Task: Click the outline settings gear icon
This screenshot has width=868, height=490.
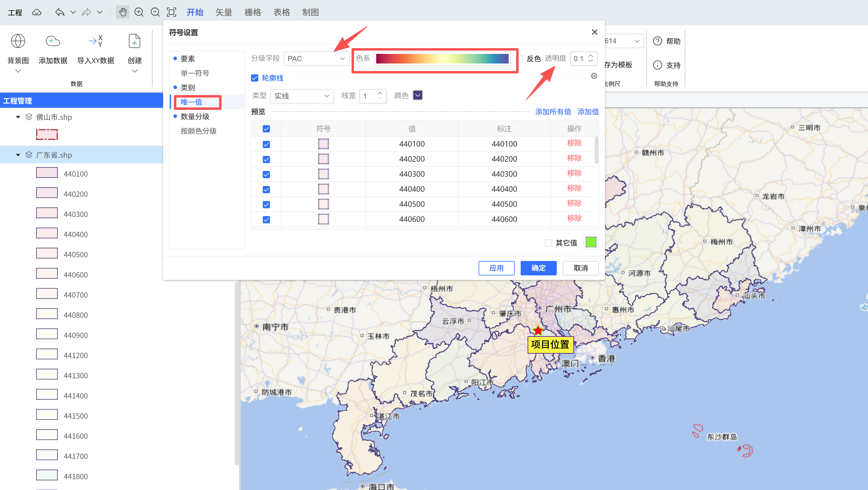Action: click(x=594, y=76)
